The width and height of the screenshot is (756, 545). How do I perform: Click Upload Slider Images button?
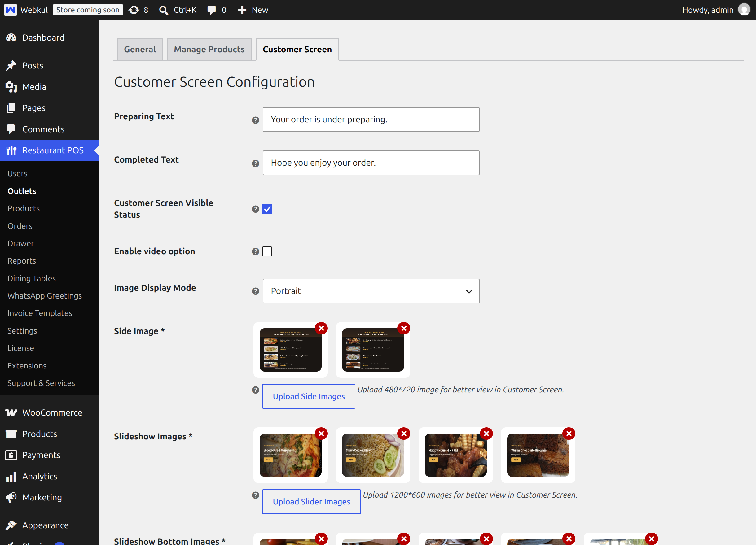[x=311, y=501]
